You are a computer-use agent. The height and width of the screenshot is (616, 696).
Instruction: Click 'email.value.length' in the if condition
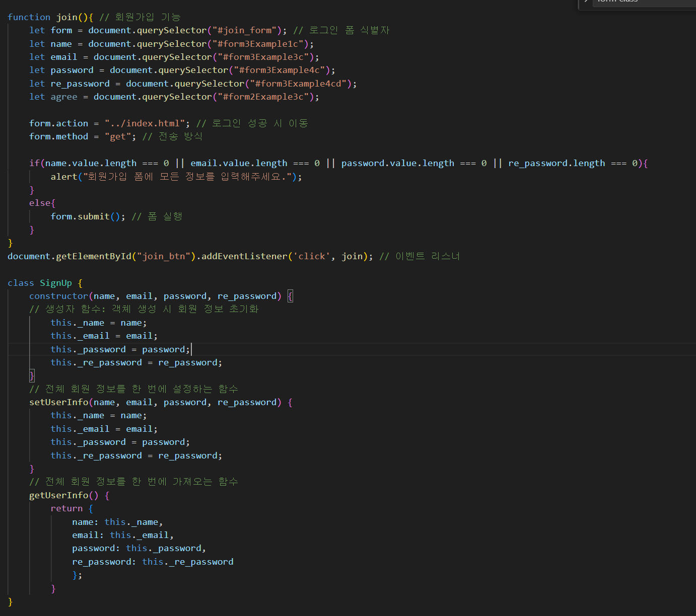coord(239,163)
